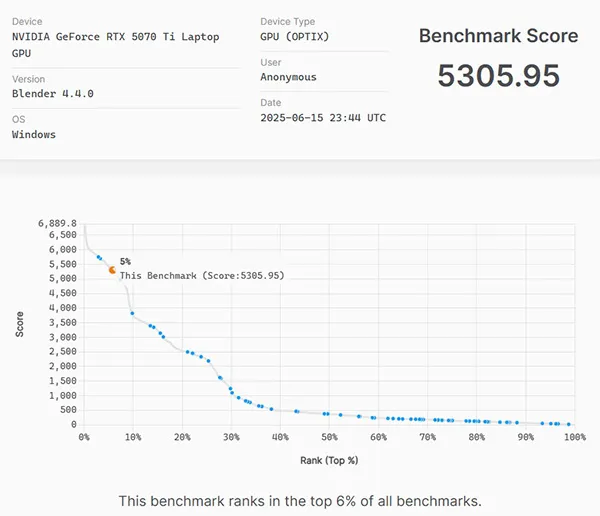Click the '5%' label above the orange marker
Viewport: 600px width, 516px height.
125,261
